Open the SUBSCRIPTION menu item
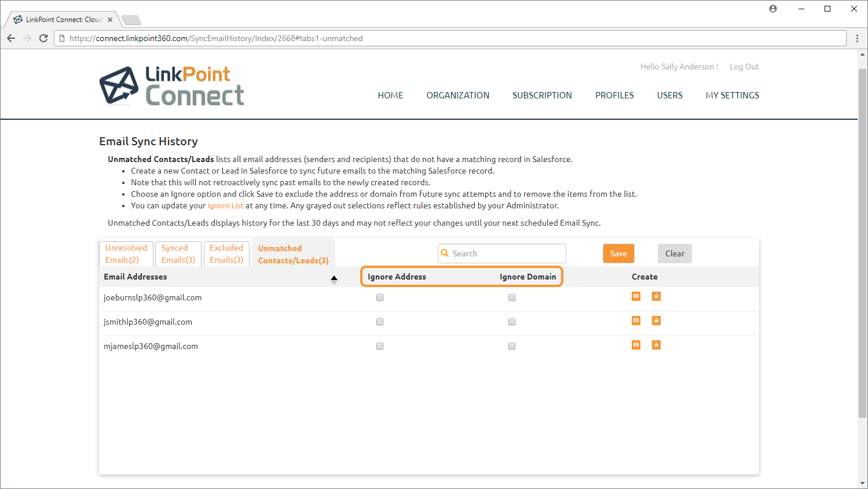Viewport: 868px width, 489px height. tap(542, 95)
